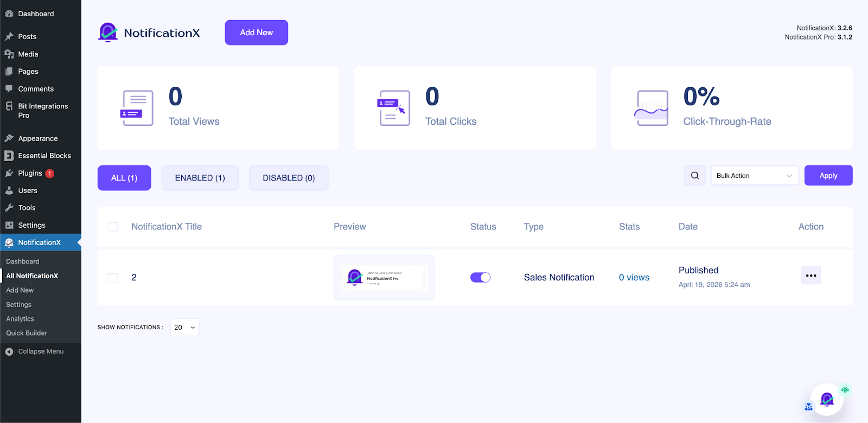Viewport: 868px width, 423px height.
Task: Open Quick Builder submenu item
Action: tap(27, 333)
